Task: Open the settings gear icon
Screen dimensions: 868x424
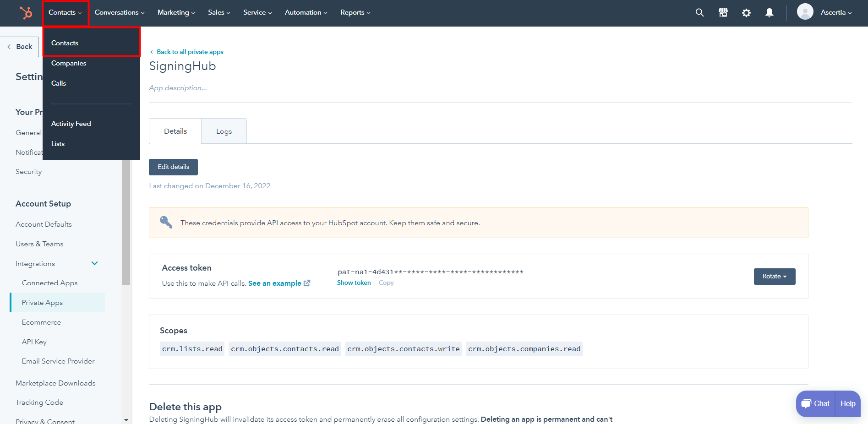Action: pyautogui.click(x=746, y=13)
